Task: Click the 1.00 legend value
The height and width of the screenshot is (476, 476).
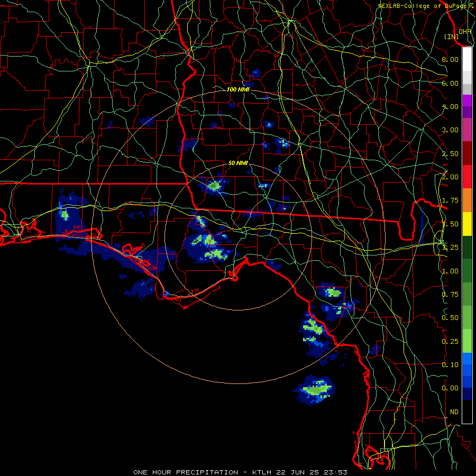Action: [450, 271]
